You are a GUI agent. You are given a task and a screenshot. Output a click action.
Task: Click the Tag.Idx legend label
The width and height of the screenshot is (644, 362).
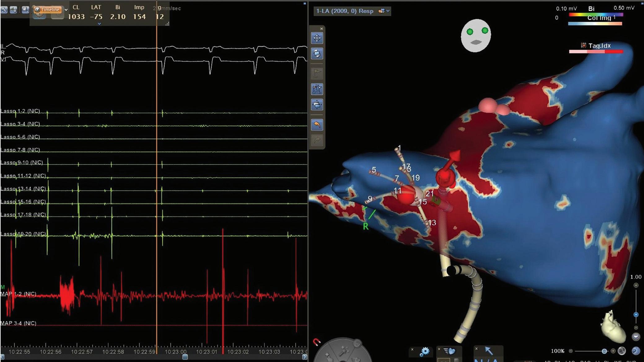pyautogui.click(x=599, y=46)
